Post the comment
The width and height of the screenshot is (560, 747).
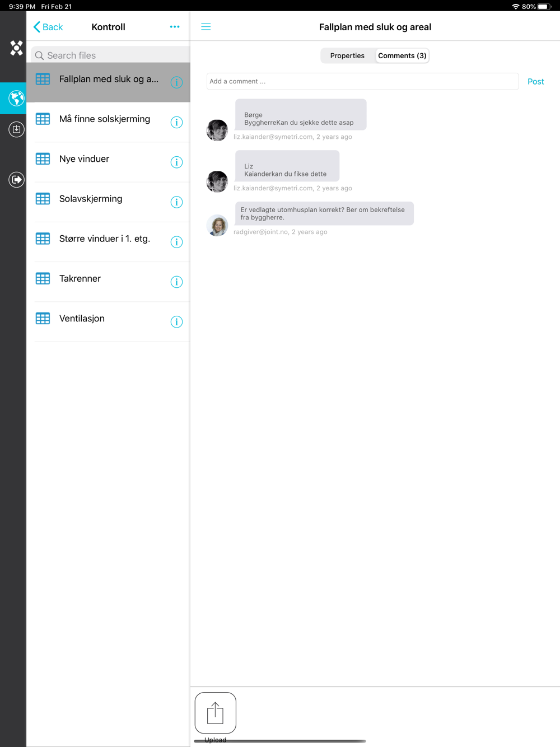[x=535, y=82]
